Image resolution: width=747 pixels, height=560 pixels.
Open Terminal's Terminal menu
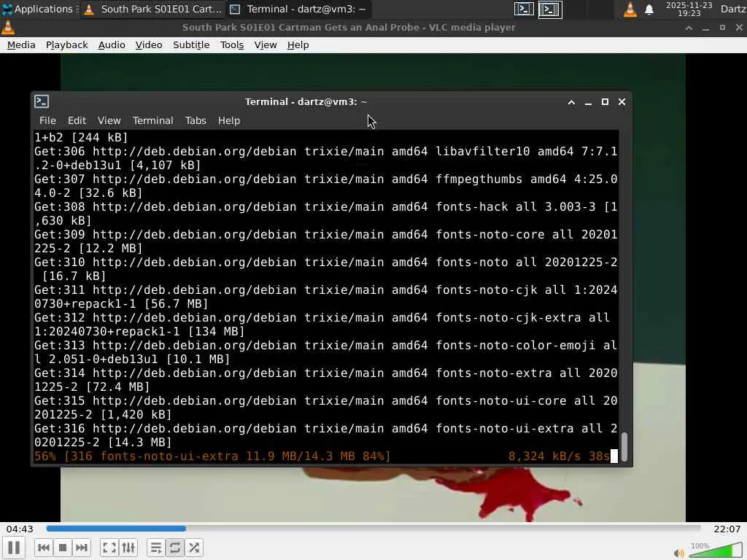tap(153, 120)
